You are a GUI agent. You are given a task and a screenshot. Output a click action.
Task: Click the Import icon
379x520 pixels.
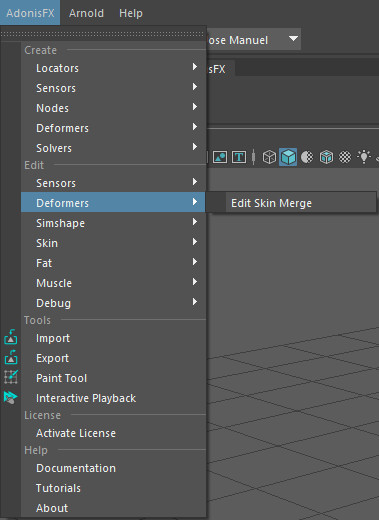[11, 337]
